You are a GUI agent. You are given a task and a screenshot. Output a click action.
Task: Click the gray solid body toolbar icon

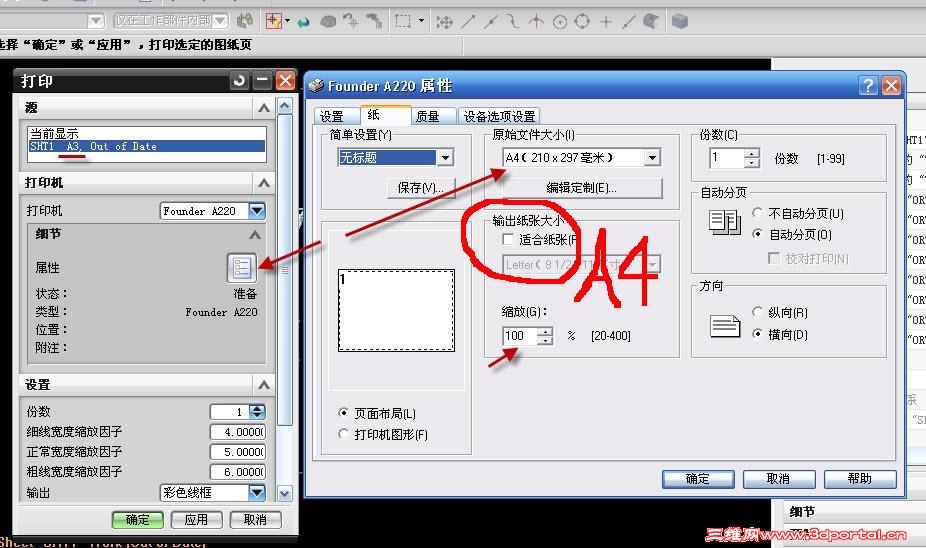click(x=328, y=22)
